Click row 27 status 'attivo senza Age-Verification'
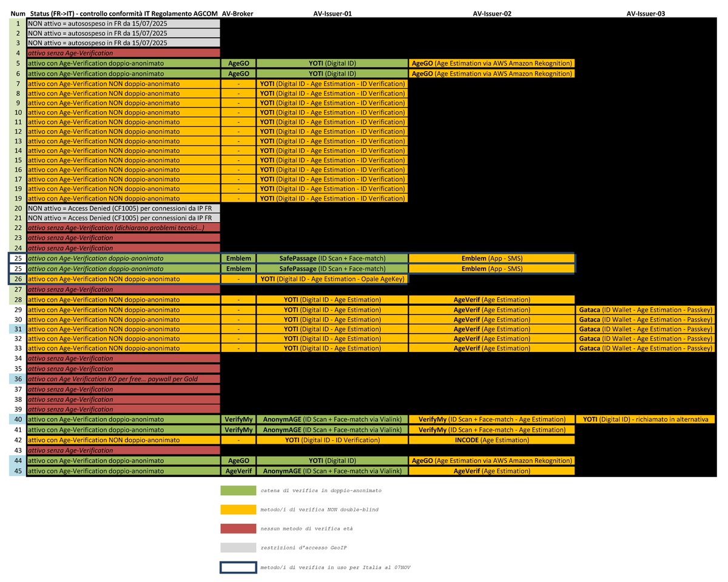Image resolution: width=728 pixels, height=582 pixels. 123,289
